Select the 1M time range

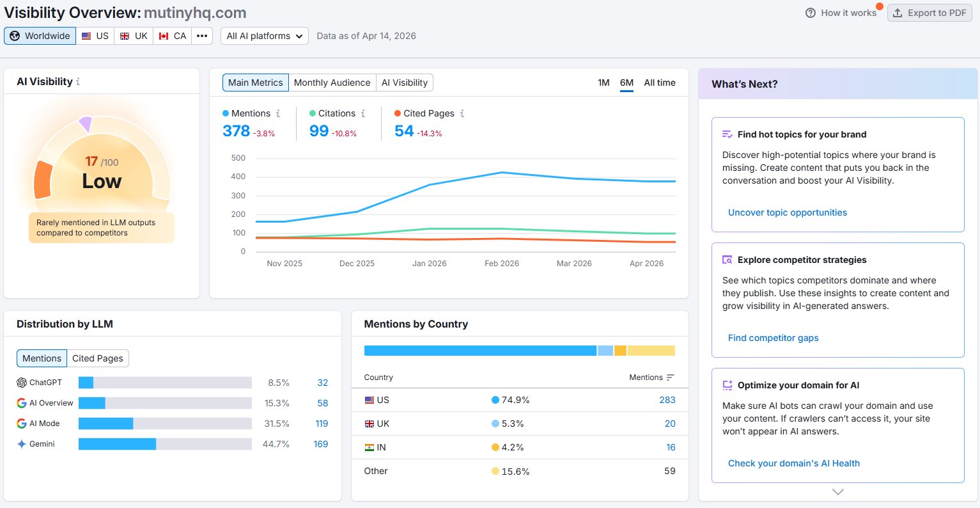click(603, 83)
